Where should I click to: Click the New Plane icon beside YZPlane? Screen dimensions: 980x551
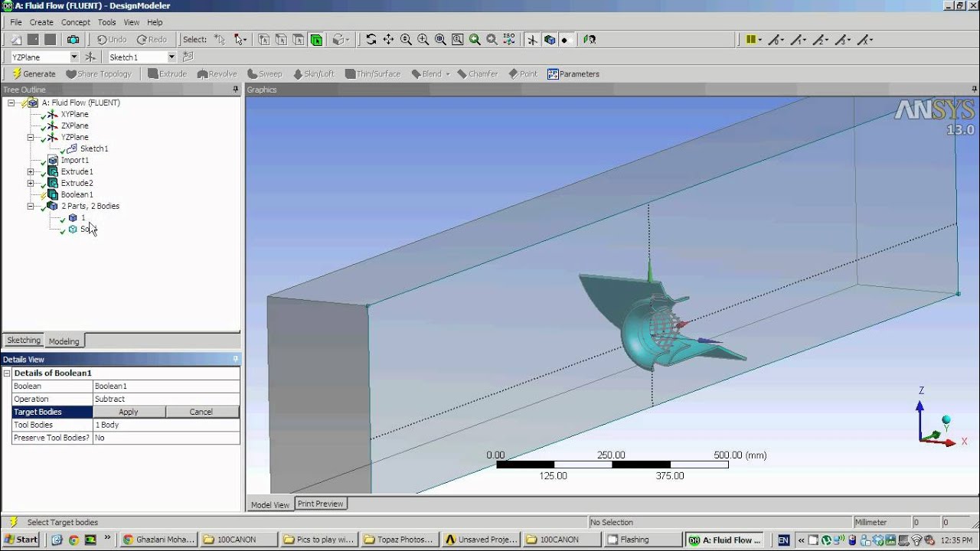pyautogui.click(x=90, y=57)
